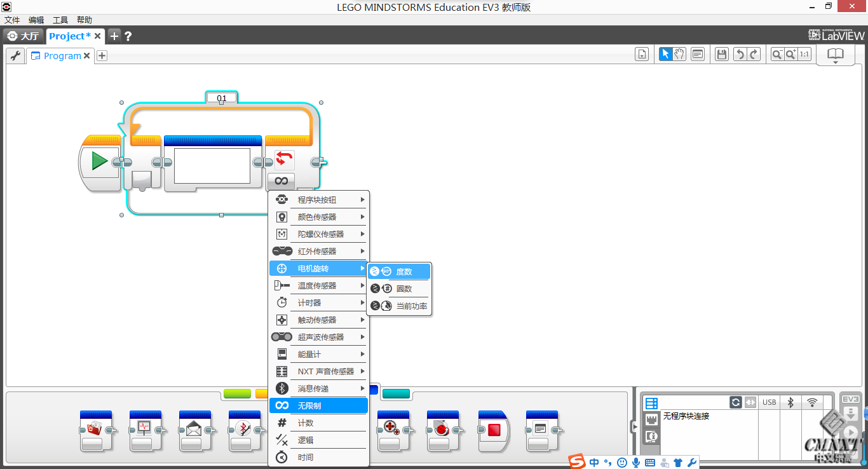Choose 时间 loop mode
The height and width of the screenshot is (469, 868).
click(x=319, y=457)
